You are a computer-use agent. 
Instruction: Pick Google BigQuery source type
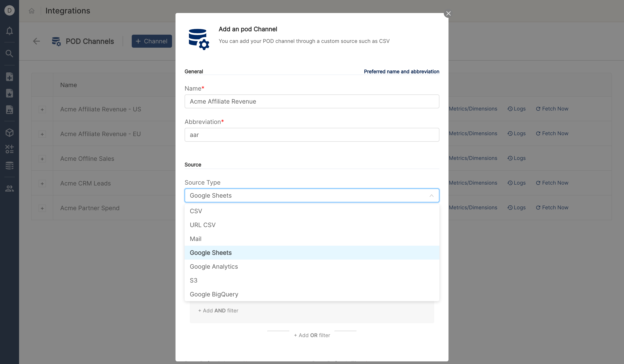(x=312, y=294)
